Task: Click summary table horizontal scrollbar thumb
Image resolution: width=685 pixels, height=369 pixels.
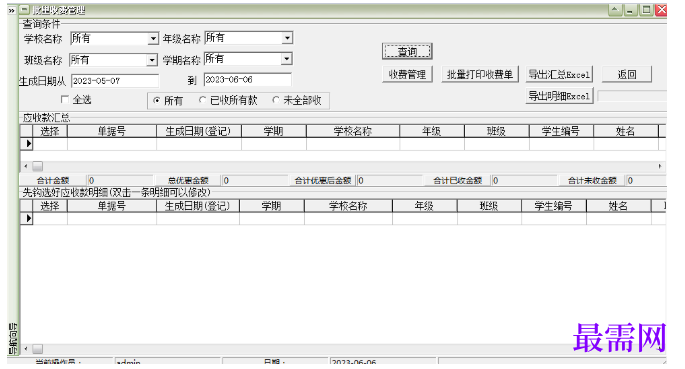Action: click(x=38, y=166)
